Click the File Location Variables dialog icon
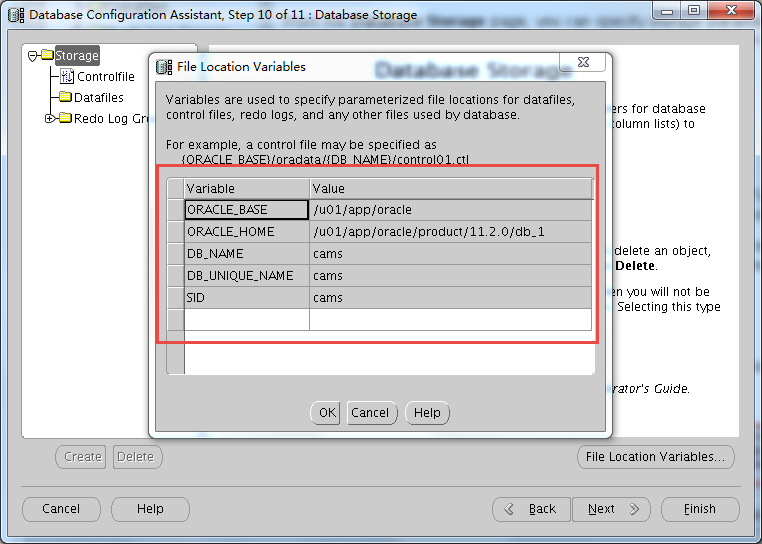The image size is (762, 544). tap(164, 67)
